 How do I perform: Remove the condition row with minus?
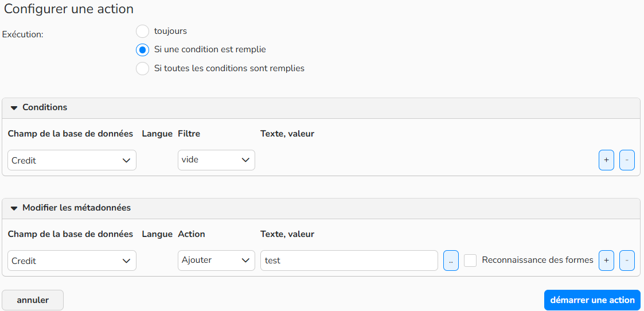coord(627,160)
